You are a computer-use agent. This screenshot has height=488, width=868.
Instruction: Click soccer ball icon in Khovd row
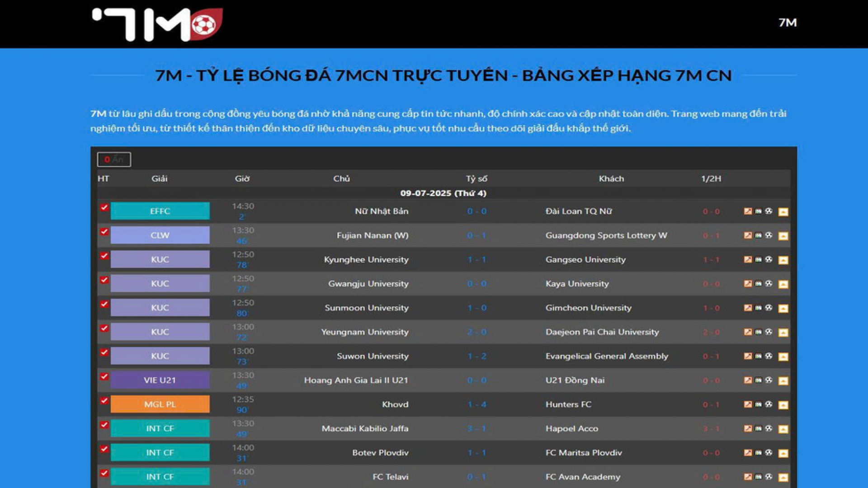click(x=769, y=404)
